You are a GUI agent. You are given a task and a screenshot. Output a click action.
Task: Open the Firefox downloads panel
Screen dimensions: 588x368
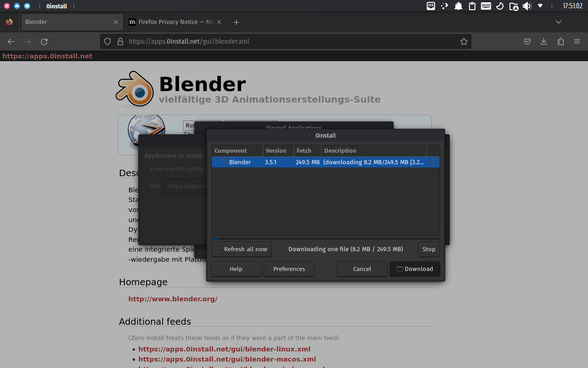pyautogui.click(x=544, y=41)
